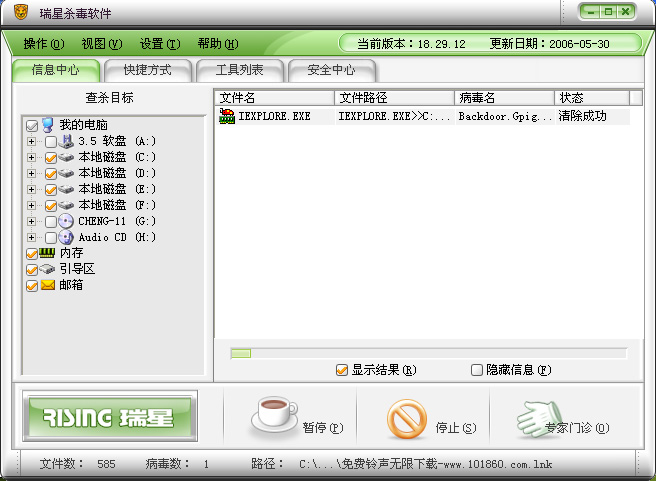Screen dimensions: 656x481
Task: Click the memory (内存) chip icon
Action: pyautogui.click(x=47, y=252)
